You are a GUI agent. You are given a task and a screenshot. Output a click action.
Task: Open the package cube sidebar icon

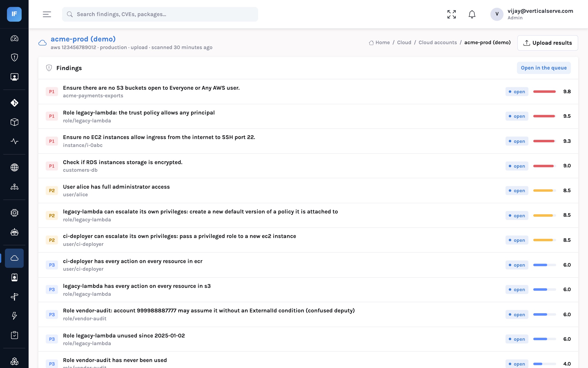point(14,122)
